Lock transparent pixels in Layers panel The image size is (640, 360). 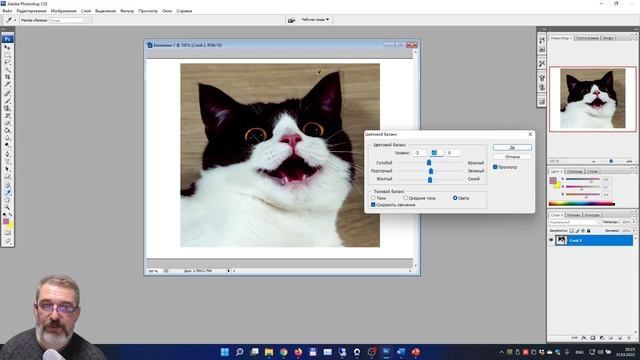[x=572, y=231]
